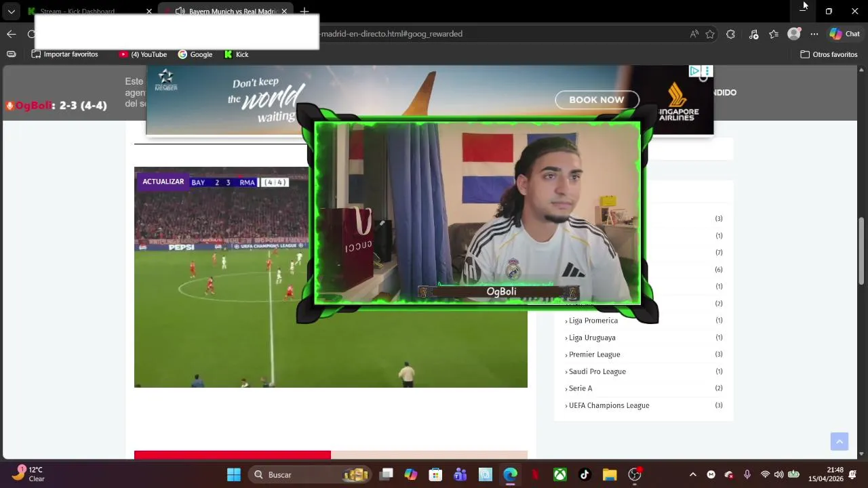
Task: Open the AdChoices icon on the ad
Action: coord(694,71)
